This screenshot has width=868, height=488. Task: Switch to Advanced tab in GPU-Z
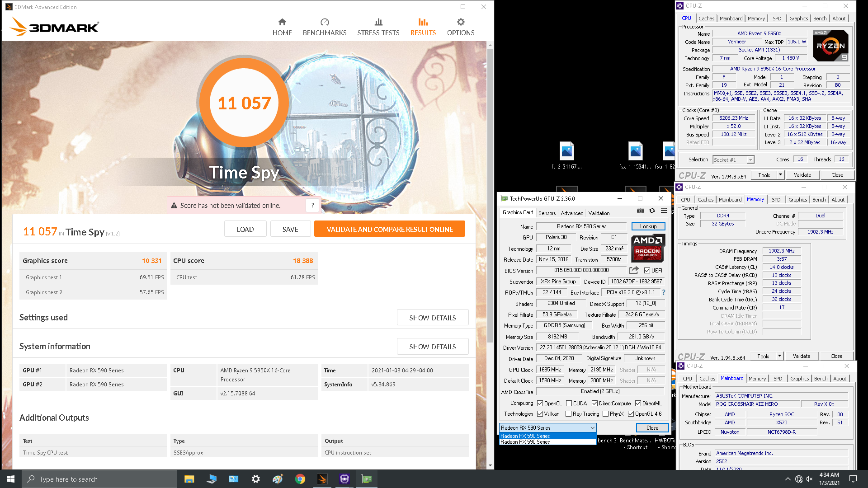[x=572, y=213]
